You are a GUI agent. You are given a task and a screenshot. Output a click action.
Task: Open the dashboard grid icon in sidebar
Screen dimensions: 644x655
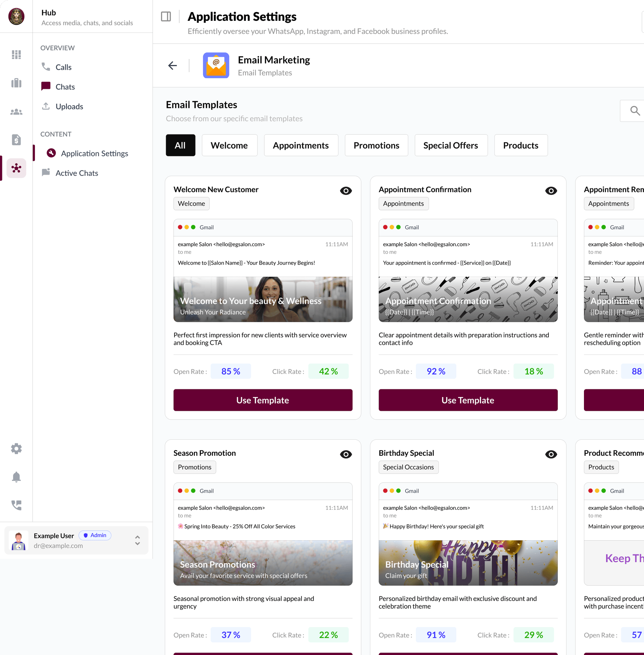16,54
